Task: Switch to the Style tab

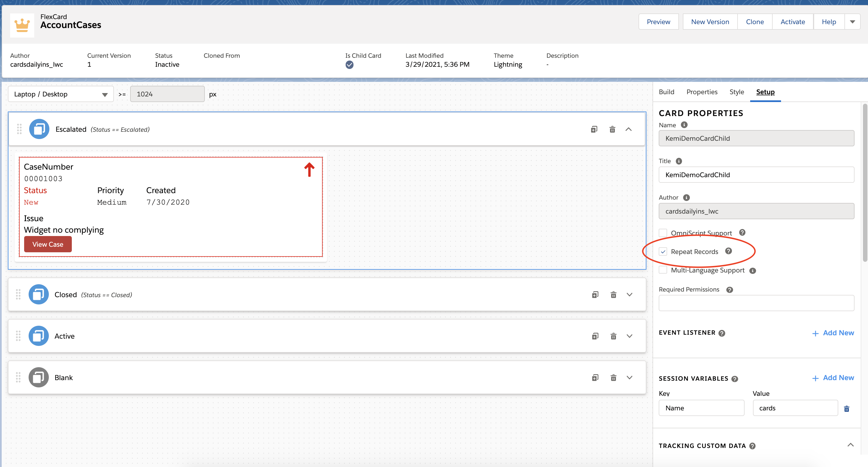Action: pyautogui.click(x=737, y=92)
